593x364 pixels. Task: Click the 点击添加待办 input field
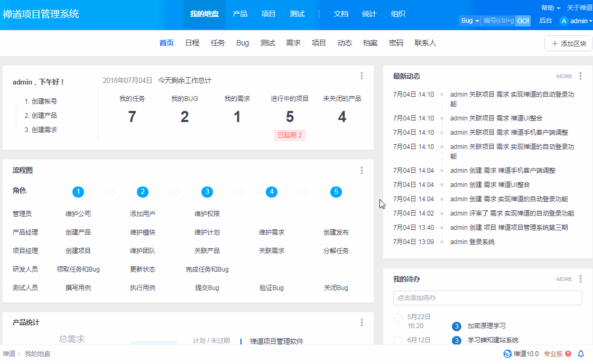[487, 298]
